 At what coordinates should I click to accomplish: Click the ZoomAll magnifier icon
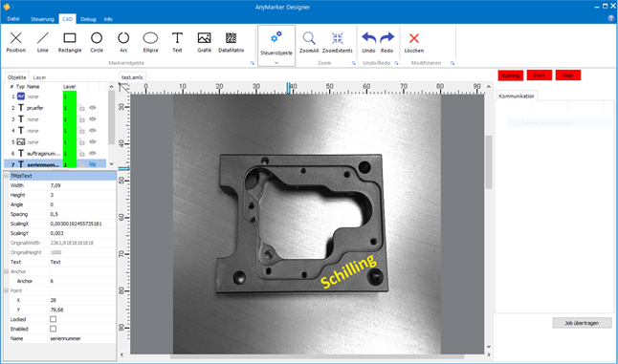(309, 38)
